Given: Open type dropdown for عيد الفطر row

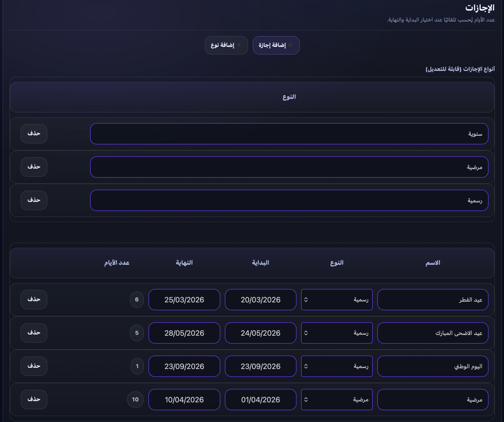Looking at the screenshot, I should coord(337,299).
